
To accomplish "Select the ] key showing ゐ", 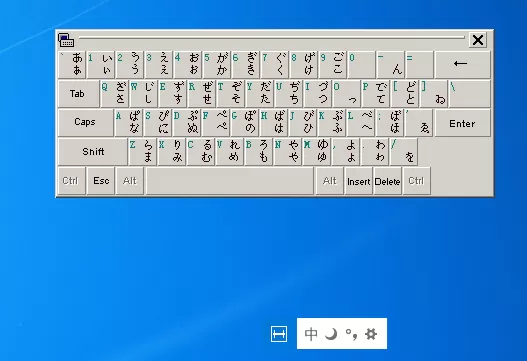I will [433, 93].
